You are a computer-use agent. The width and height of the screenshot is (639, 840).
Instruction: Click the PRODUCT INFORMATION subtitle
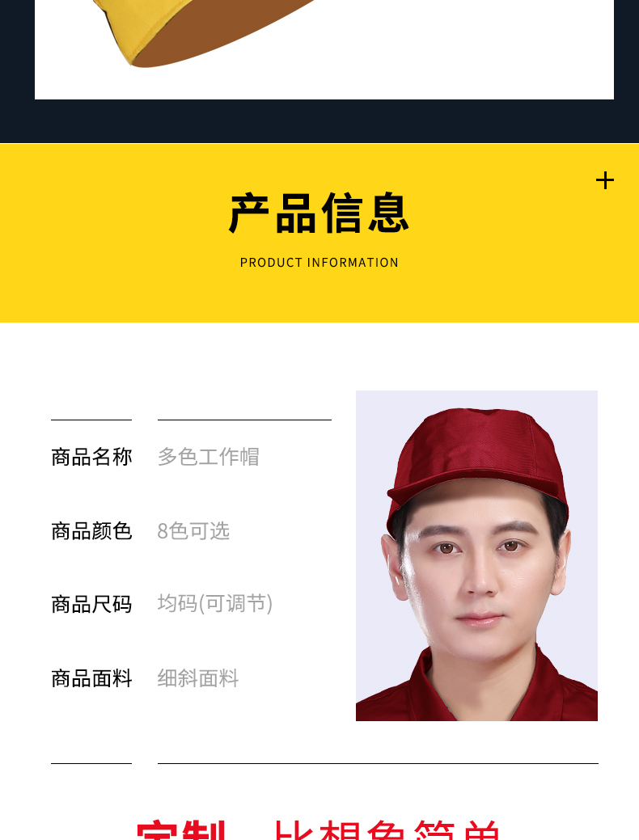point(319,263)
